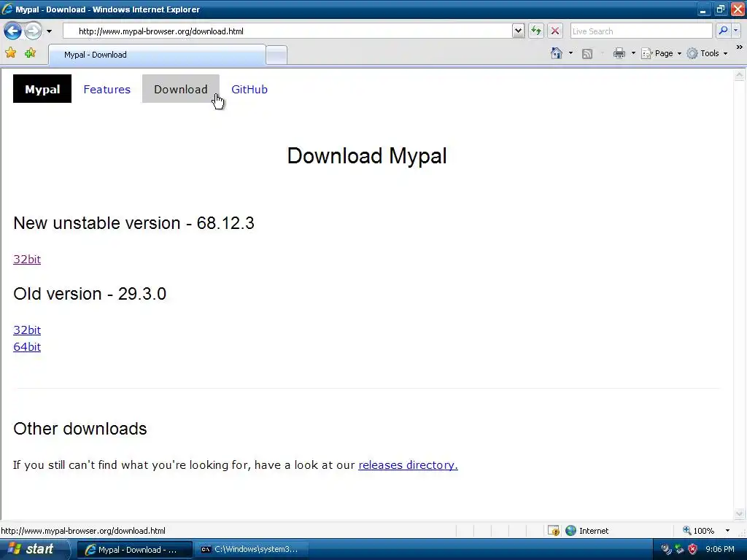The height and width of the screenshot is (560, 747).
Task: Click the status bar URL text
Action: pos(83,531)
